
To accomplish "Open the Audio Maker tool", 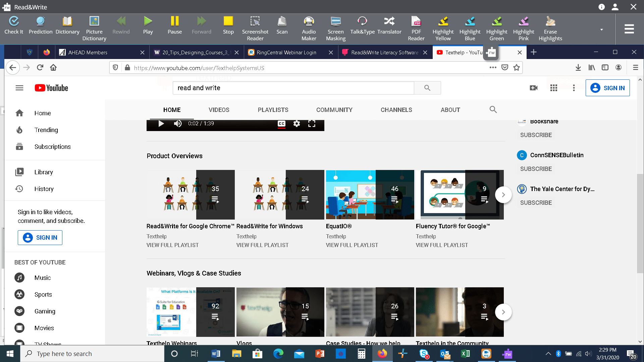I will point(309,28).
